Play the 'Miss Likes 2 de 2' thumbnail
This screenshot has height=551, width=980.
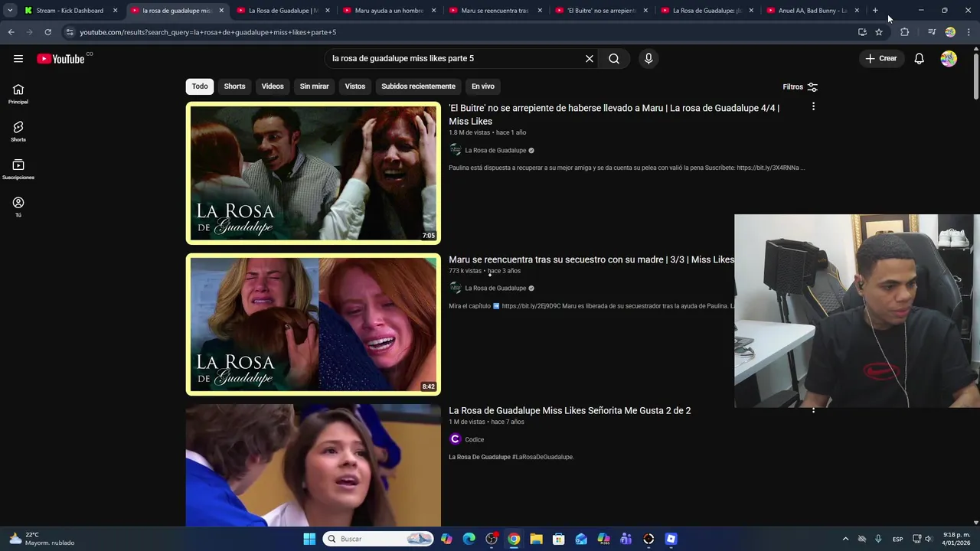point(313,465)
